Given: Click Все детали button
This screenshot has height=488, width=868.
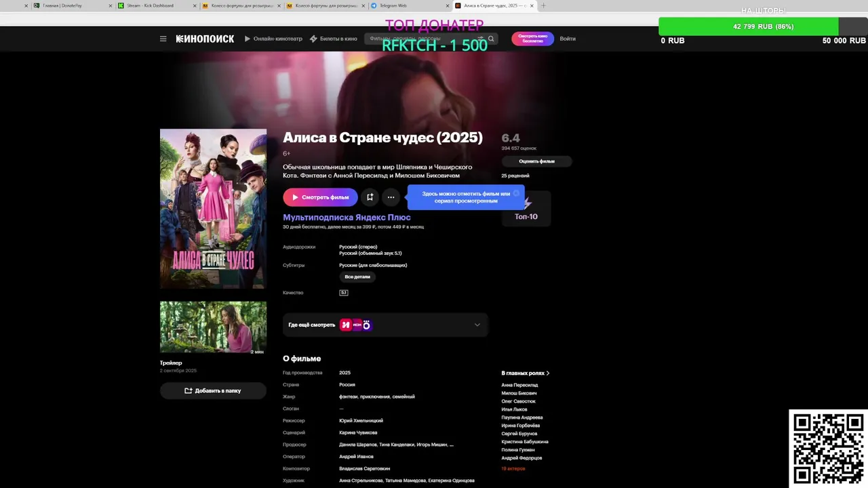Looking at the screenshot, I should 357,277.
